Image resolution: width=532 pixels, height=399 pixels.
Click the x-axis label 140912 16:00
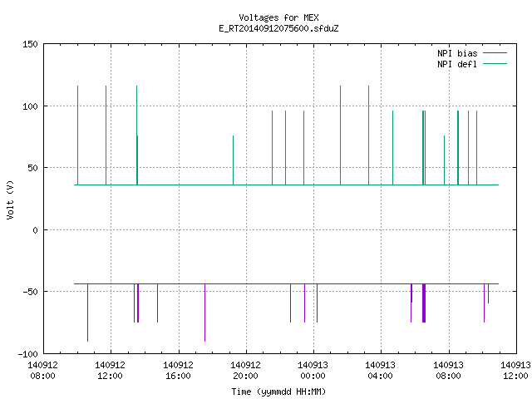click(x=178, y=371)
